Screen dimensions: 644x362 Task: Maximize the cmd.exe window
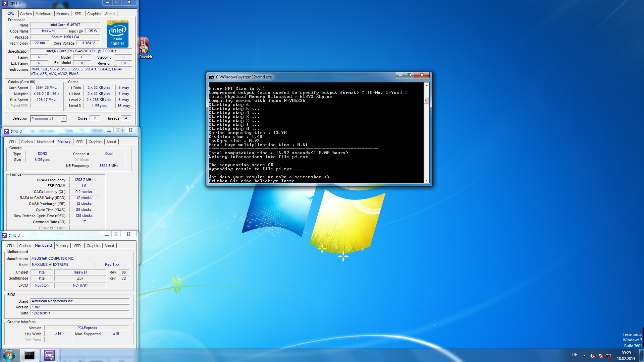coord(409,75)
